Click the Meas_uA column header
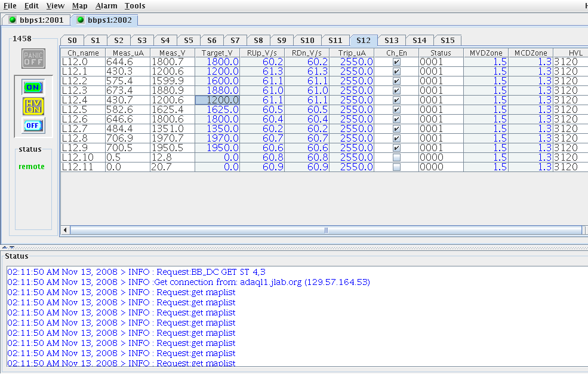This screenshot has height=374, width=588. 128,53
